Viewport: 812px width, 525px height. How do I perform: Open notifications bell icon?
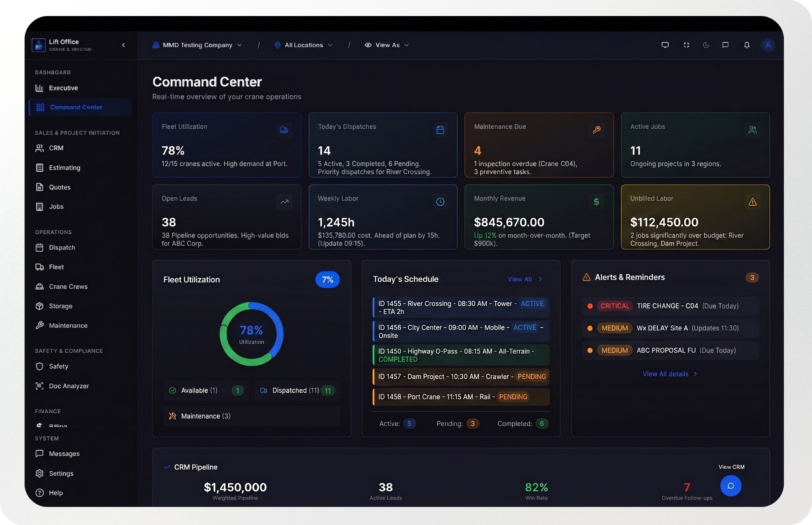747,45
